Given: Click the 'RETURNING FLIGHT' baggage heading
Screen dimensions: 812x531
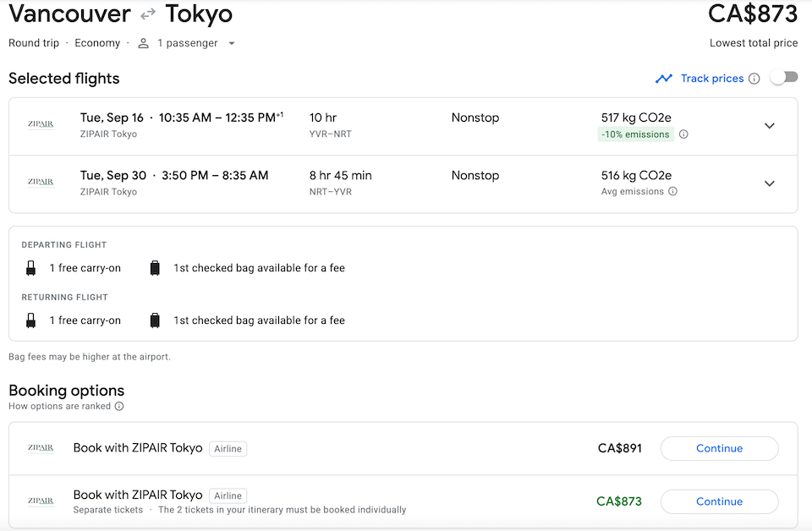Looking at the screenshot, I should tap(65, 297).
